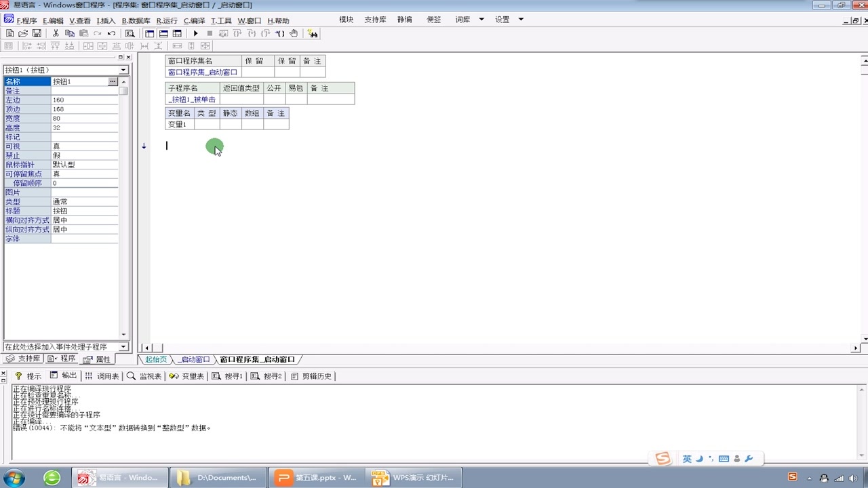Click the 便签 button at top right
This screenshot has height=488, width=868.
[434, 20]
